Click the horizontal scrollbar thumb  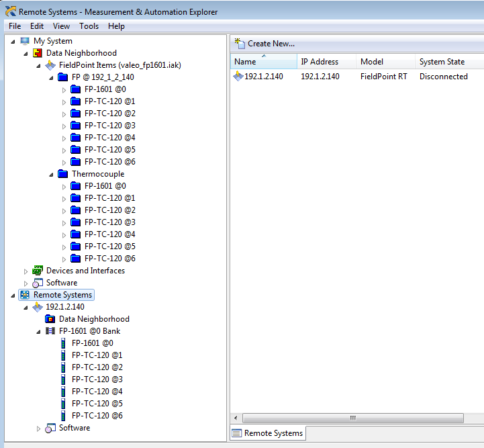(353, 418)
